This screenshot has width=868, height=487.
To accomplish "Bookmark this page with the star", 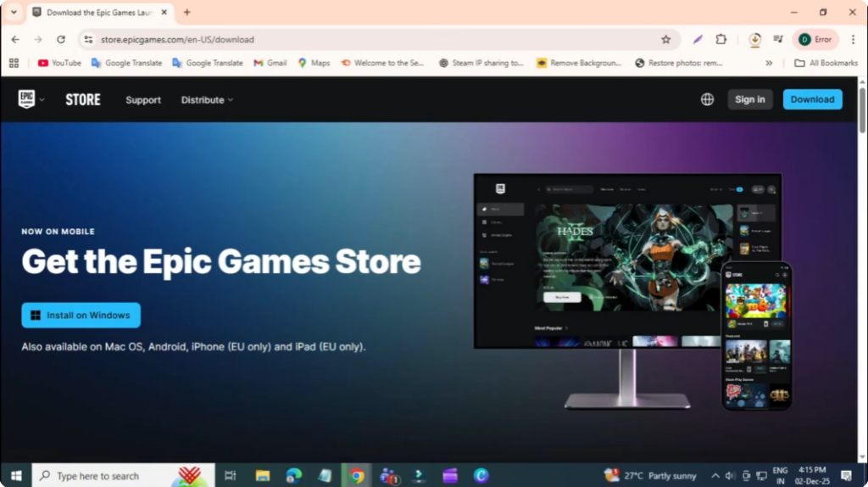I will pos(665,39).
